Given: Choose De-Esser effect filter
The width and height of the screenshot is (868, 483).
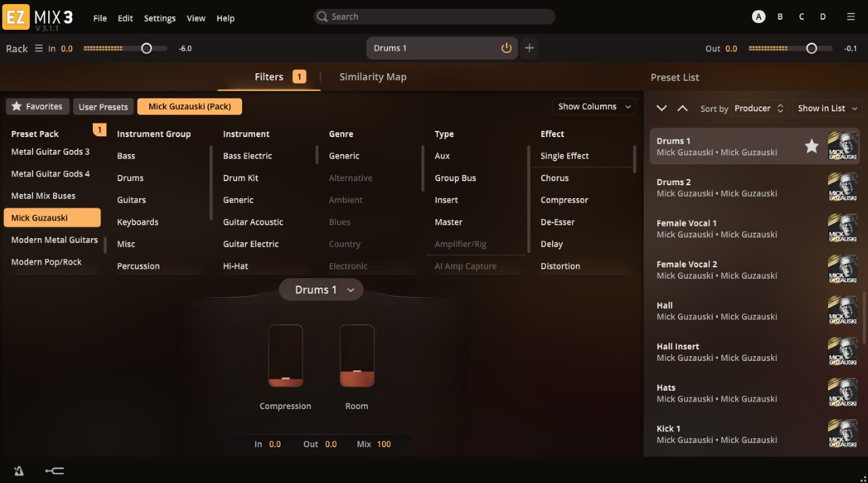Looking at the screenshot, I should click(558, 222).
